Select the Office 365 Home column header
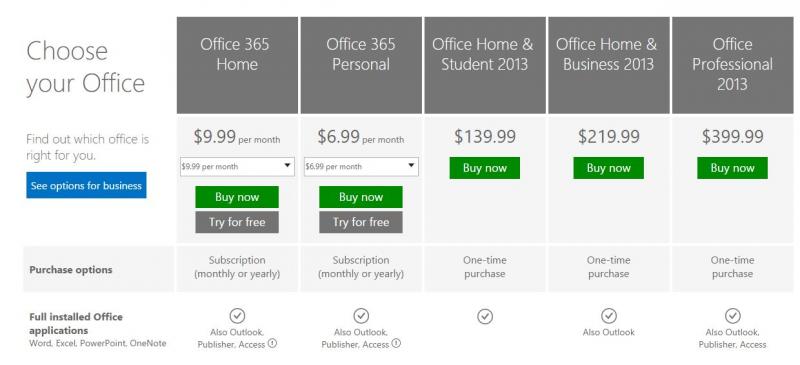This screenshot has width=800, height=365. point(237,65)
